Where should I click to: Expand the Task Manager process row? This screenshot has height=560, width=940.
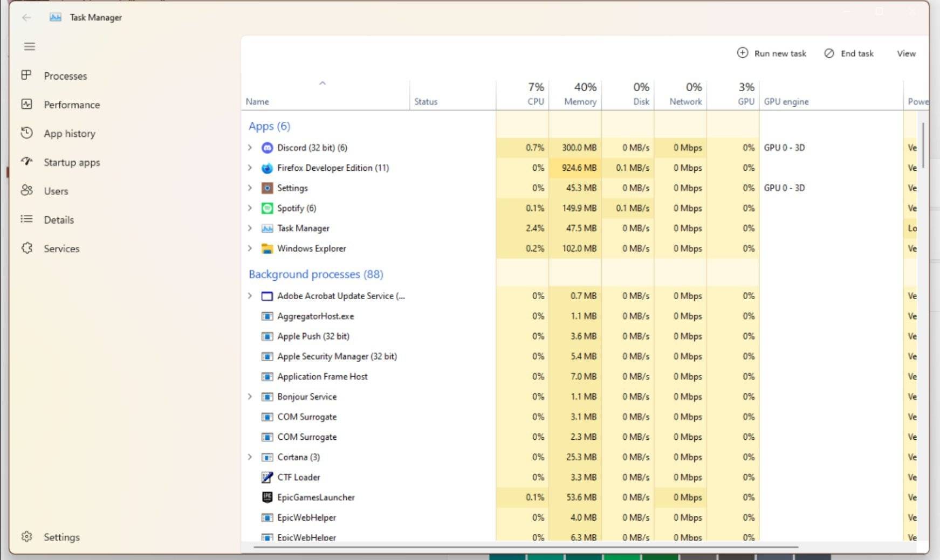(250, 228)
